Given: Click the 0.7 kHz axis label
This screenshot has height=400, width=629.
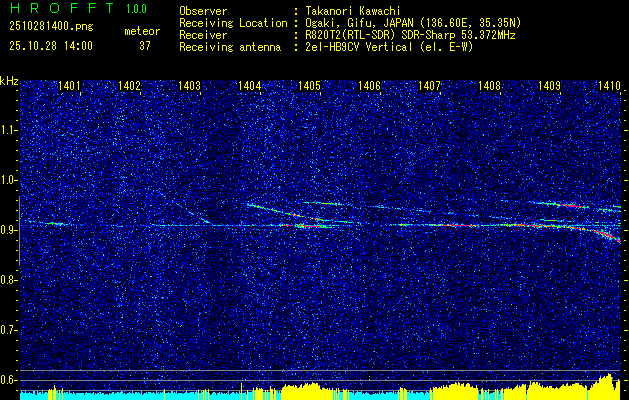Looking at the screenshot, I should 8,330.
